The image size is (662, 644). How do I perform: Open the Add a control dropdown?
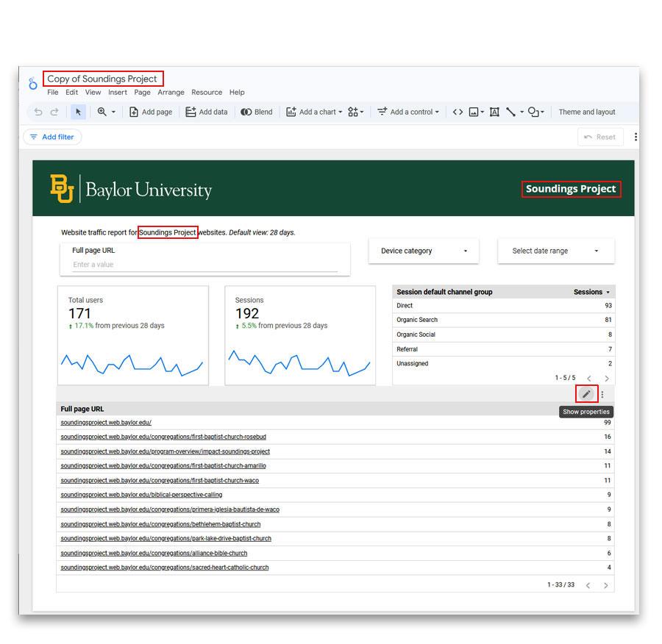408,112
